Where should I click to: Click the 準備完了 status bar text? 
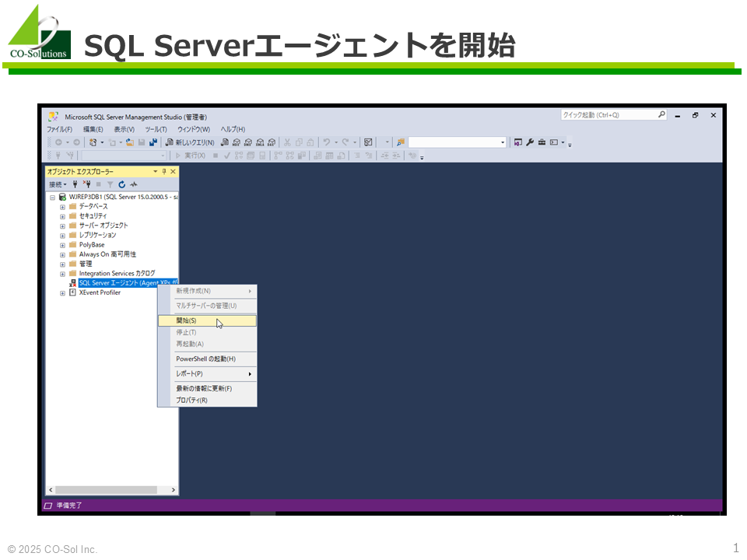coord(69,506)
